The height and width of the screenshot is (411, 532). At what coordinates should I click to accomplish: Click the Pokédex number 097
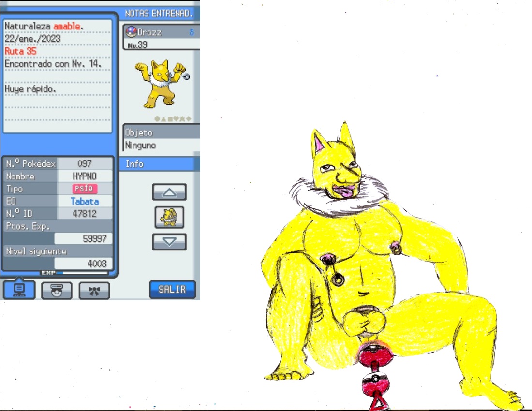point(85,164)
